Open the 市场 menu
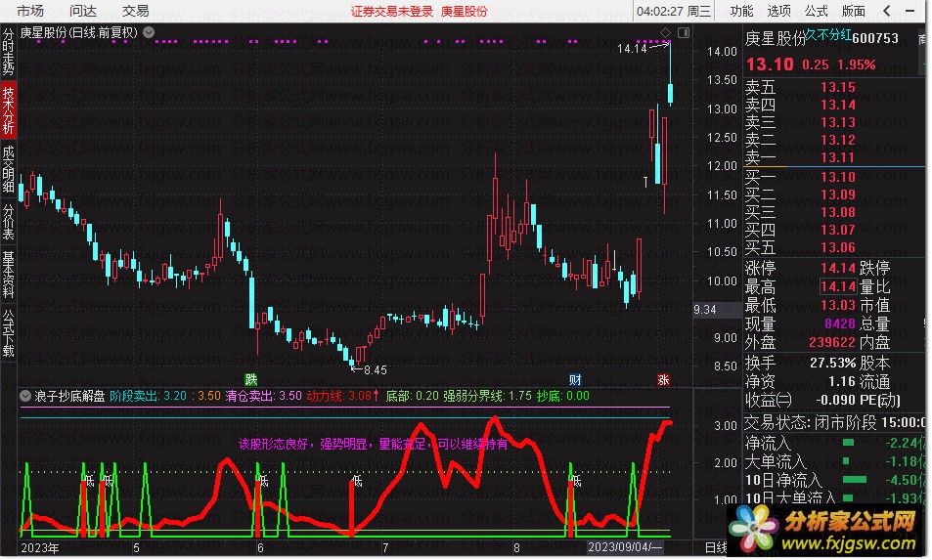The width and height of the screenshot is (932, 560). [29, 11]
